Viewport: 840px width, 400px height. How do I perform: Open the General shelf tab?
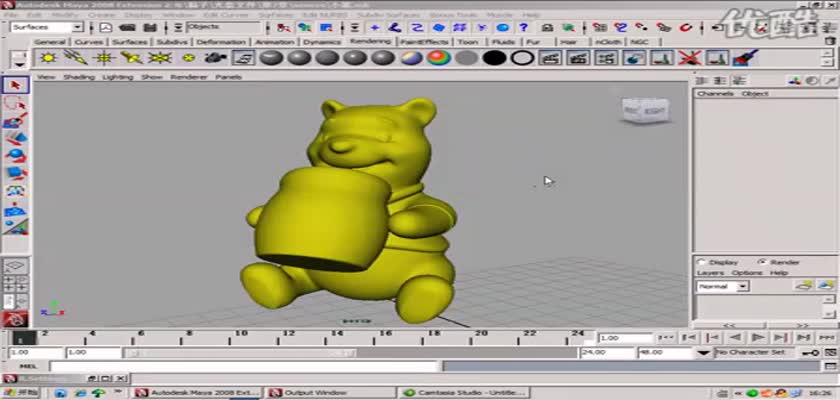coord(50,42)
